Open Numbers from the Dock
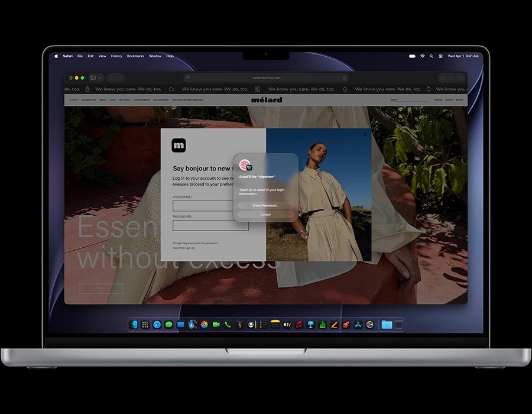Image resolution: width=532 pixels, height=414 pixels. coord(322,325)
